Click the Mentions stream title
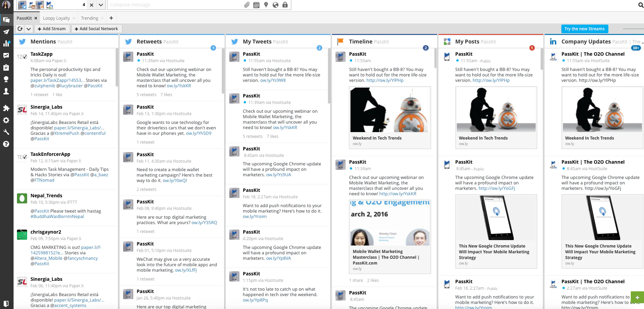The height and width of the screenshot is (309, 644). coord(43,41)
